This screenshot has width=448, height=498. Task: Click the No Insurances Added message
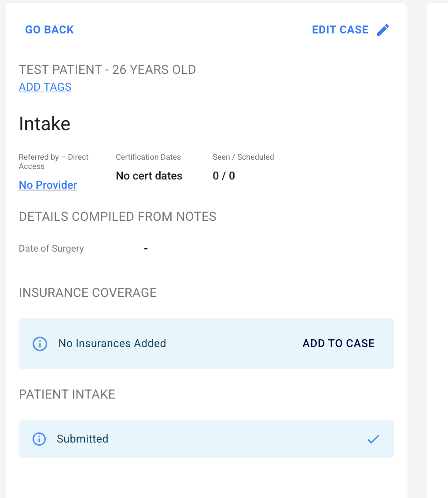(x=112, y=344)
